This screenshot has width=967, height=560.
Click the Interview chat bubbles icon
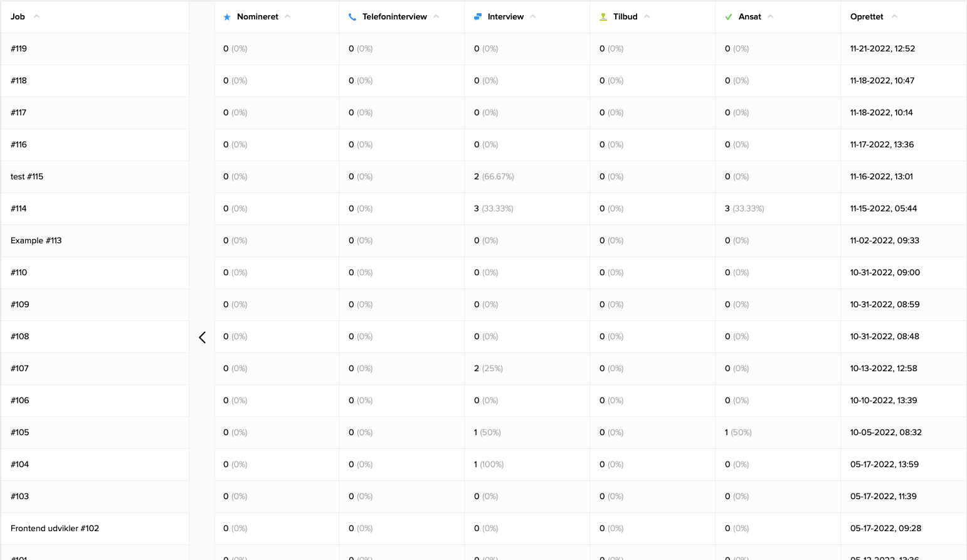pos(478,17)
